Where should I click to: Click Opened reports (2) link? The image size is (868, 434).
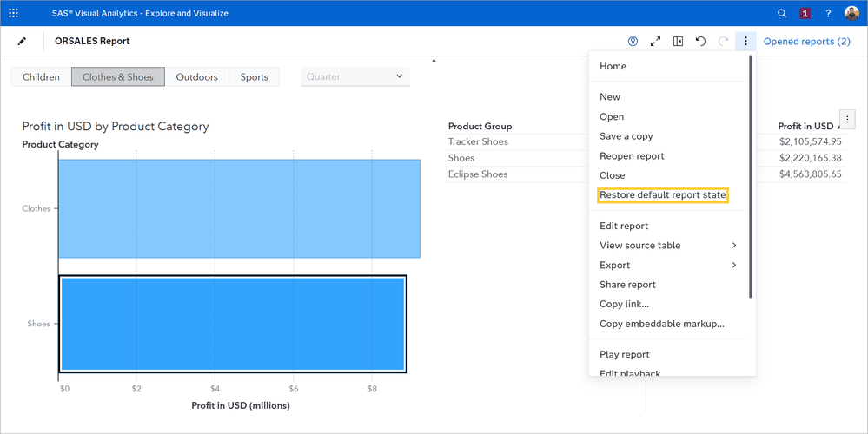[806, 41]
